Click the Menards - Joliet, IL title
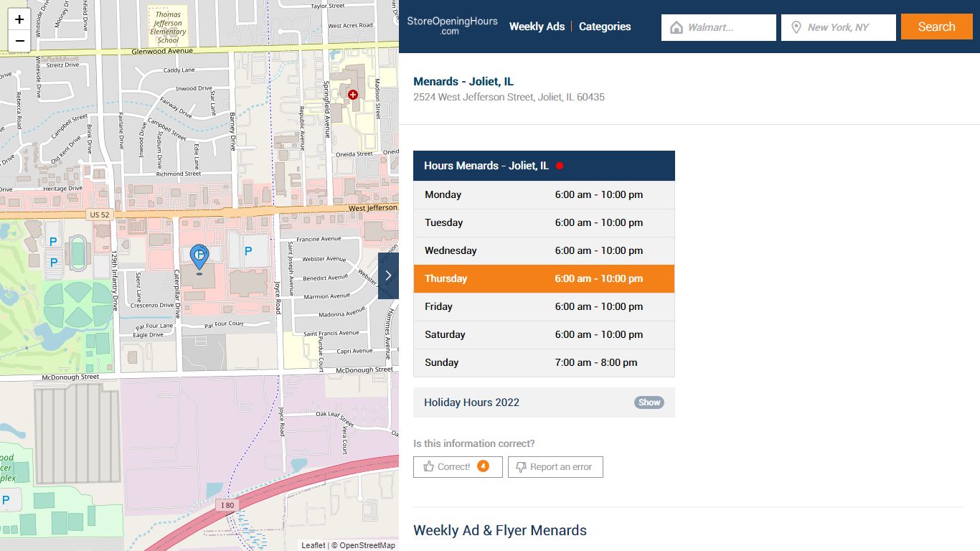Screen dimensions: 980x551 tap(463, 82)
